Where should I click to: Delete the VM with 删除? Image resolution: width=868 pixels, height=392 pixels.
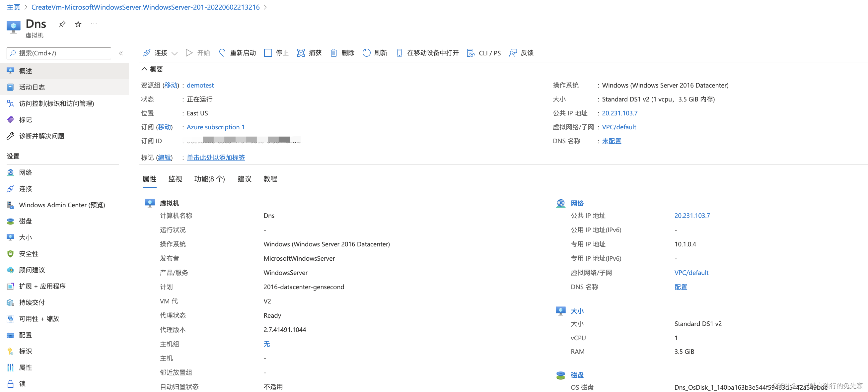tap(342, 53)
